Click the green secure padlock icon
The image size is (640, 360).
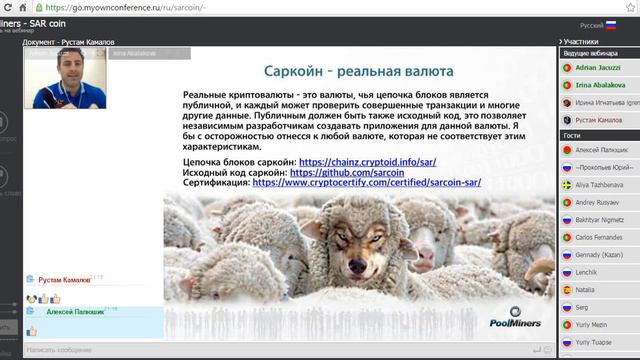[39, 7]
